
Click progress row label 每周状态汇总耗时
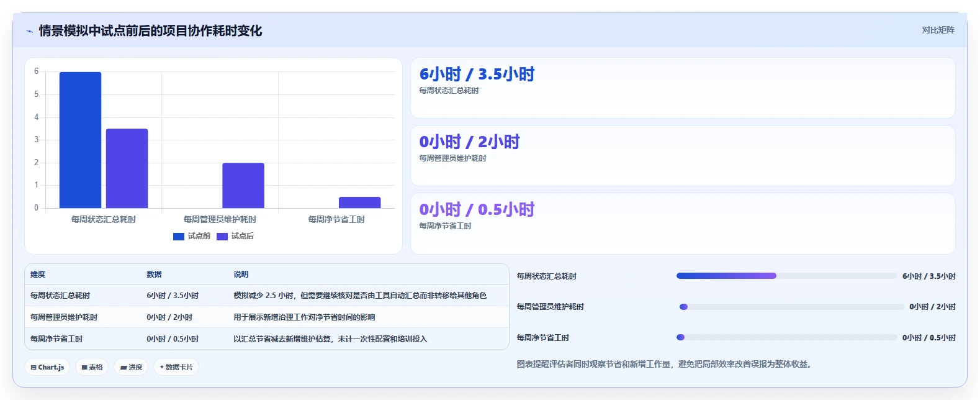pos(547,276)
